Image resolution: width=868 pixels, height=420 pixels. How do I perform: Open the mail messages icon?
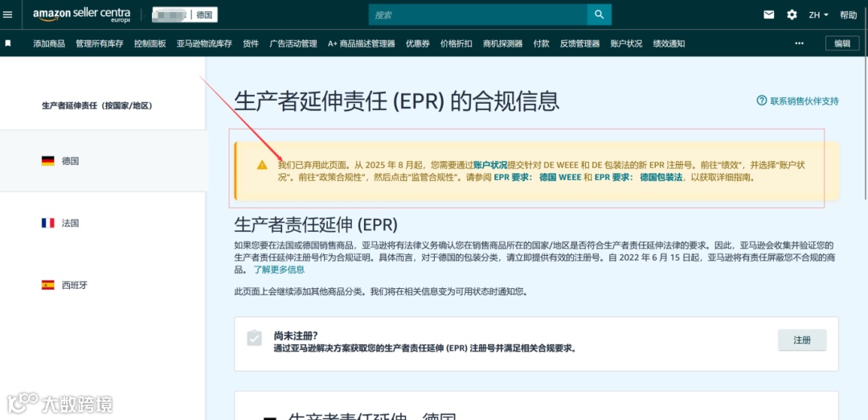[769, 15]
